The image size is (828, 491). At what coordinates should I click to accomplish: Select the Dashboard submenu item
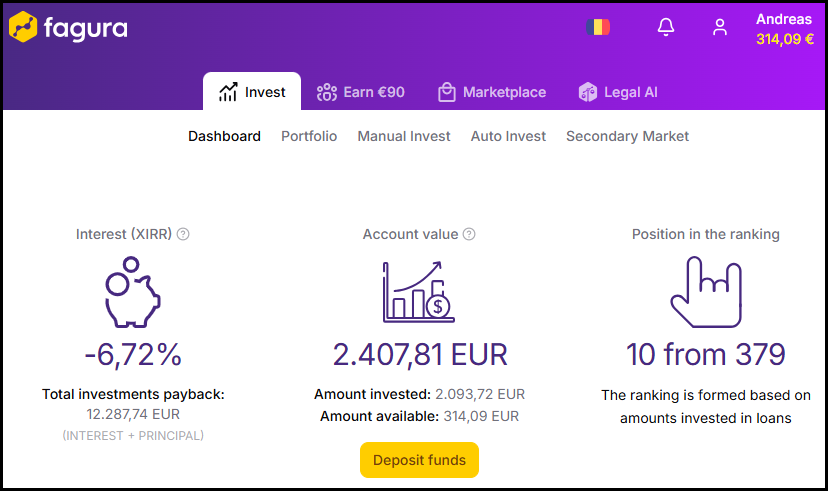(224, 136)
